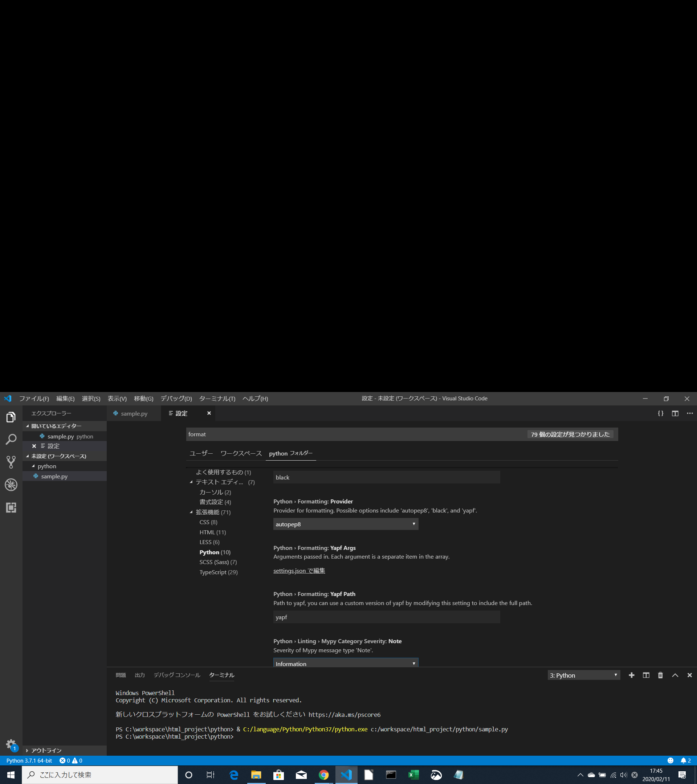Close the 設定 editor tab

tap(209, 413)
